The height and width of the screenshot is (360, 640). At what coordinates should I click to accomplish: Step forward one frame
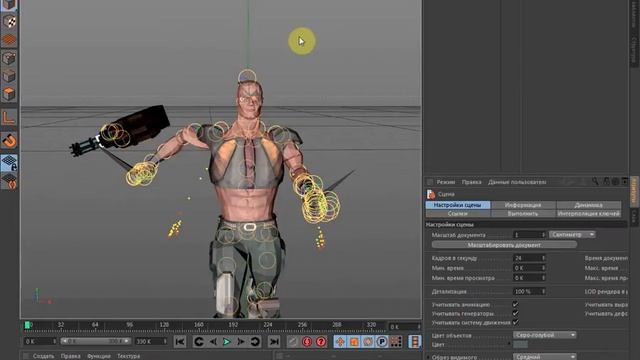click(x=241, y=342)
